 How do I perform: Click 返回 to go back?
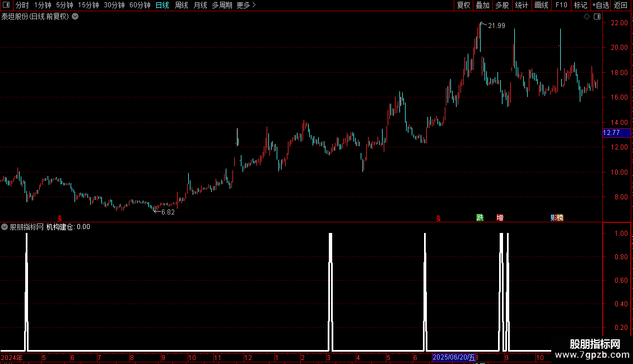621,5
